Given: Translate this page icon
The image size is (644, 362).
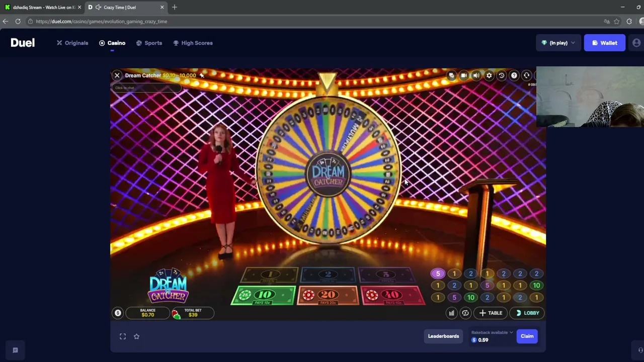Looking at the screenshot, I should point(607,22).
